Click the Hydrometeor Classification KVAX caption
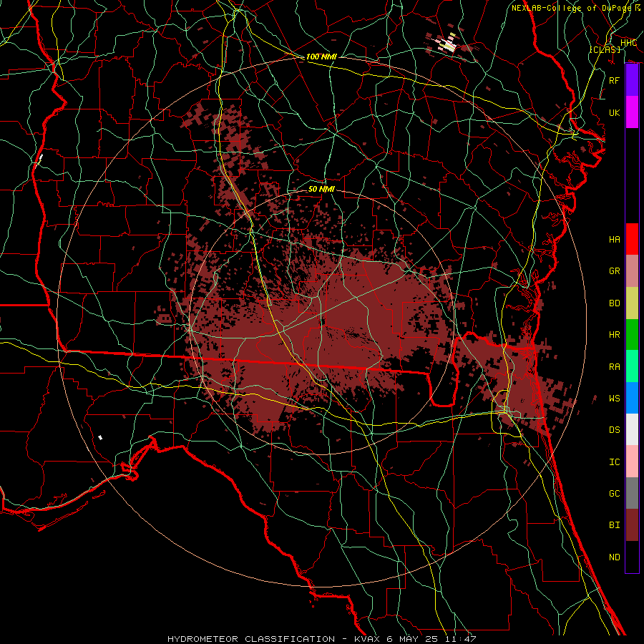 (321, 639)
